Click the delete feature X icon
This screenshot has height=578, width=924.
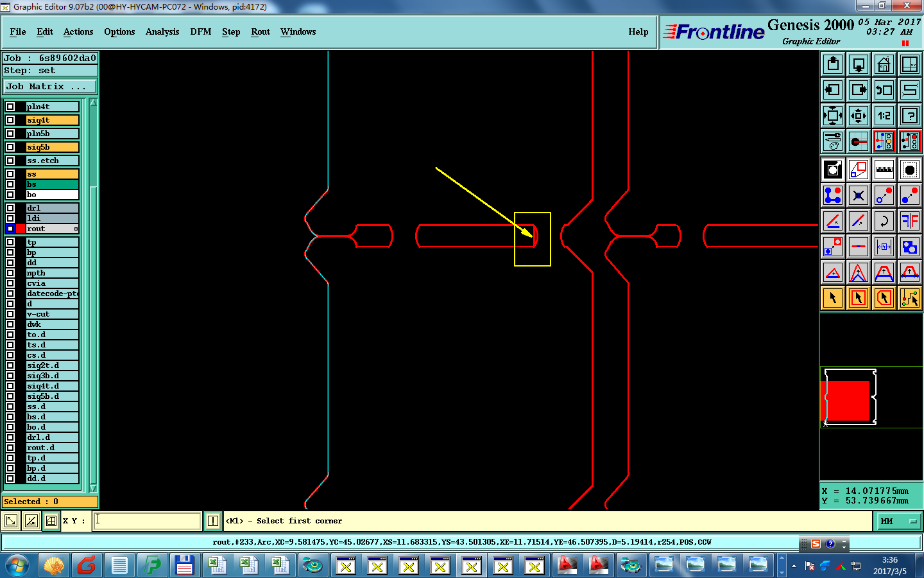859,195
